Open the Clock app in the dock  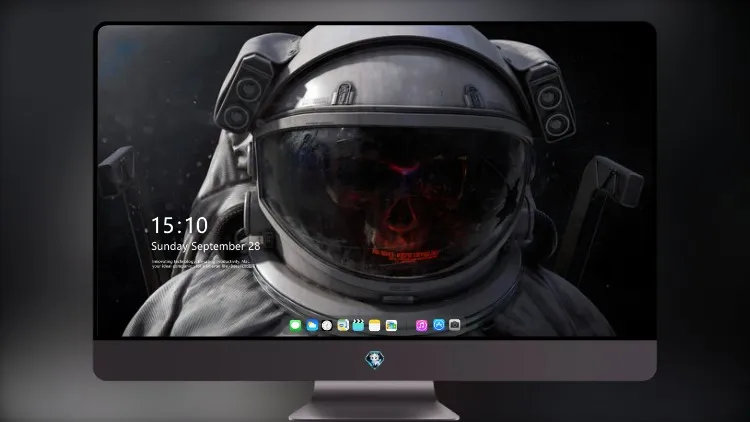pos(327,325)
